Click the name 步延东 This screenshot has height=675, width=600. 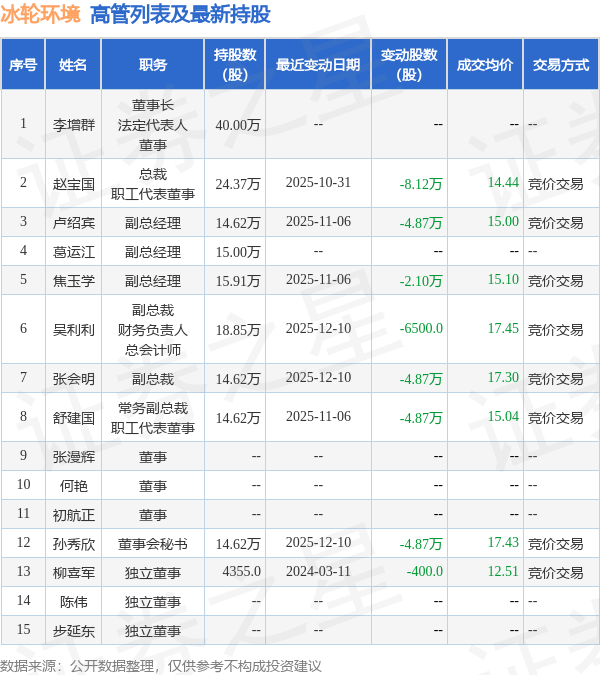[x=74, y=631]
